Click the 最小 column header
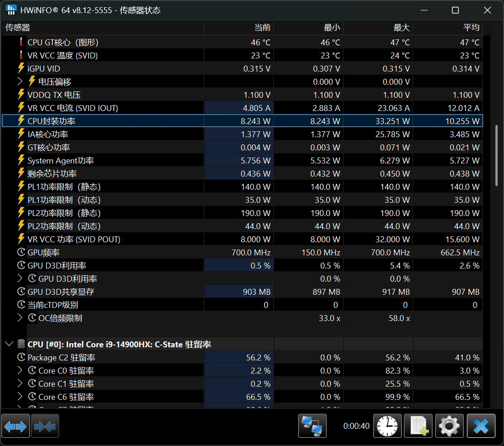The image size is (504, 446). [309, 28]
